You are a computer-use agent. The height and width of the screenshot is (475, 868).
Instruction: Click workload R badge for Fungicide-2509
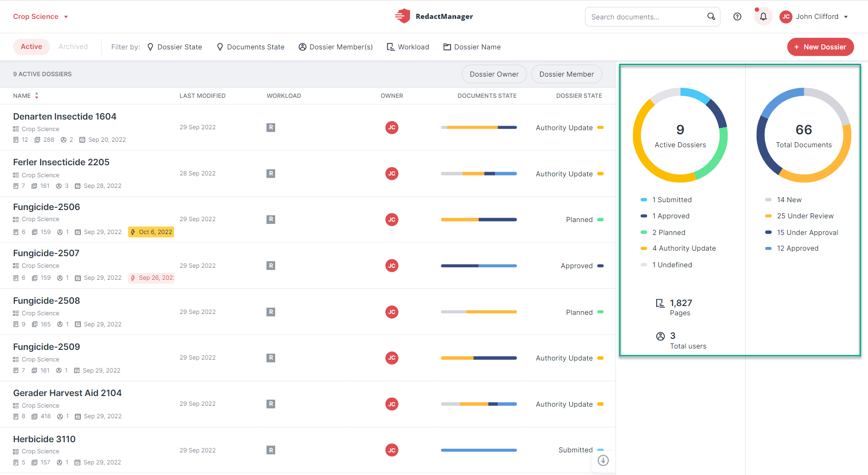click(x=271, y=358)
